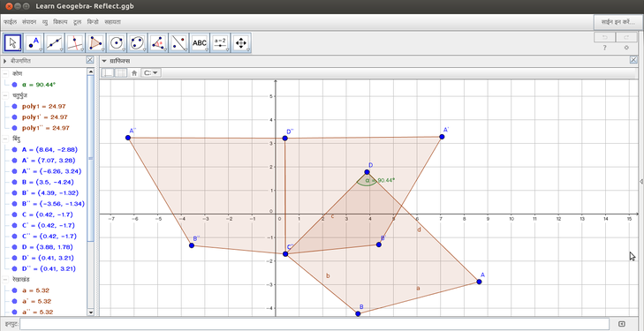
Task: Select the Perpendicular Line tool
Action: (75, 42)
